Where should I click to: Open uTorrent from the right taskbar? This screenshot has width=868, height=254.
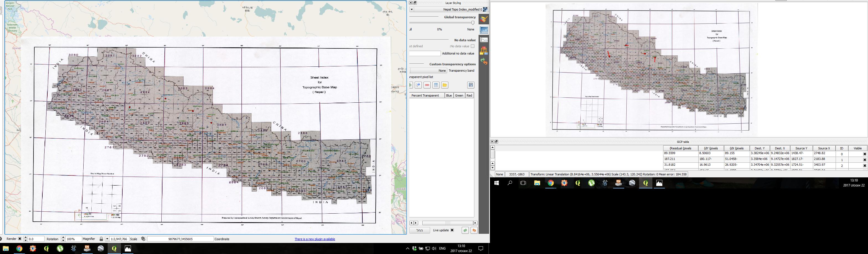pyautogui.click(x=591, y=183)
